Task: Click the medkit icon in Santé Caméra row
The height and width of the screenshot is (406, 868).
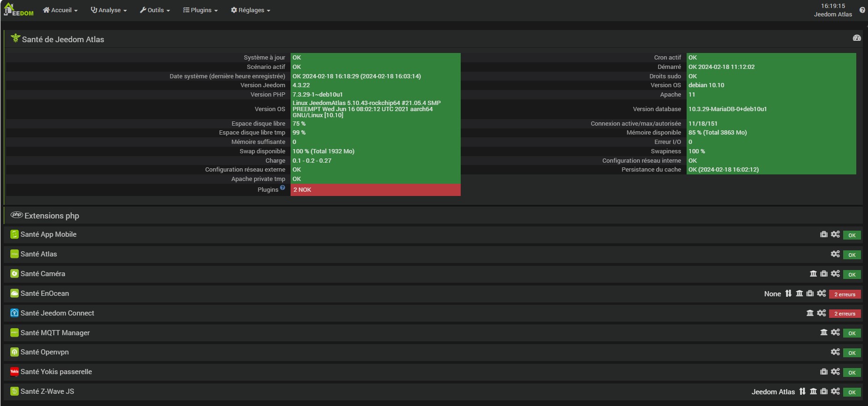Action: (824, 274)
